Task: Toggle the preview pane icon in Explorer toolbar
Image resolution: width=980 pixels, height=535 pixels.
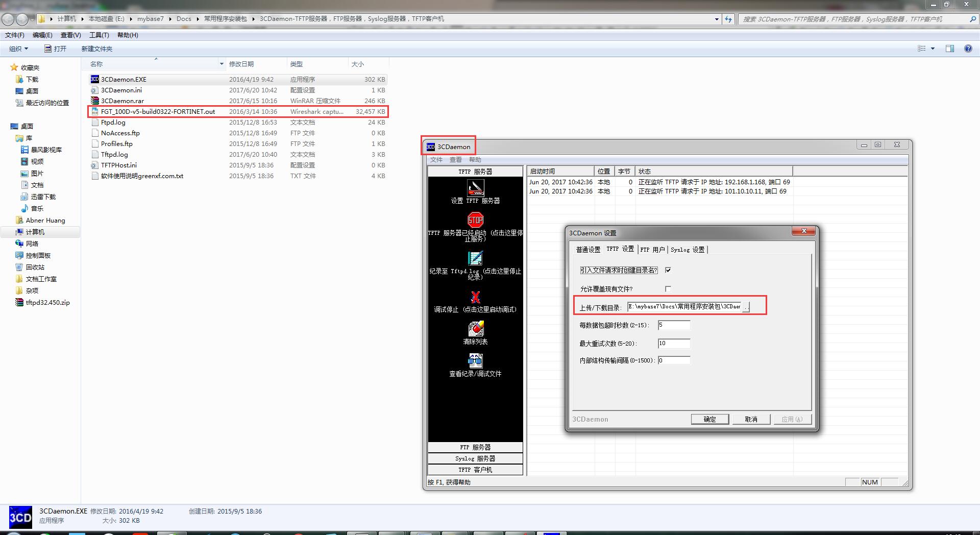Action: click(950, 48)
